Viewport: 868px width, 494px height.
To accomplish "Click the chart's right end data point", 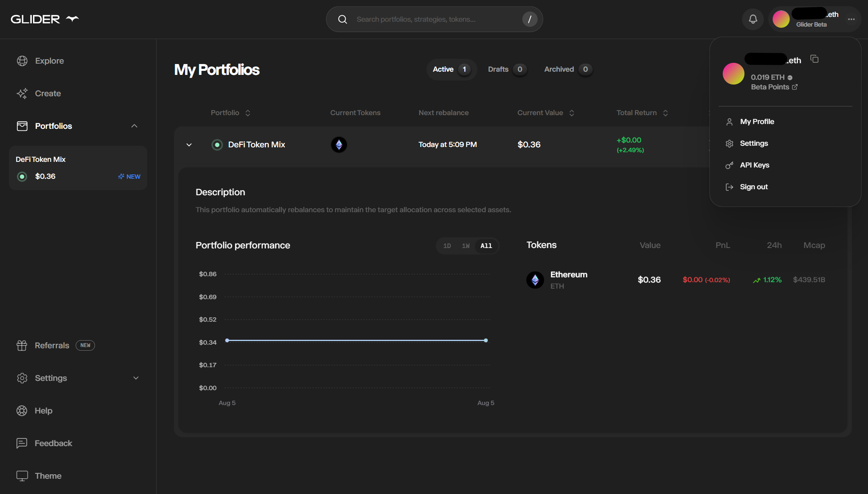I will point(486,341).
